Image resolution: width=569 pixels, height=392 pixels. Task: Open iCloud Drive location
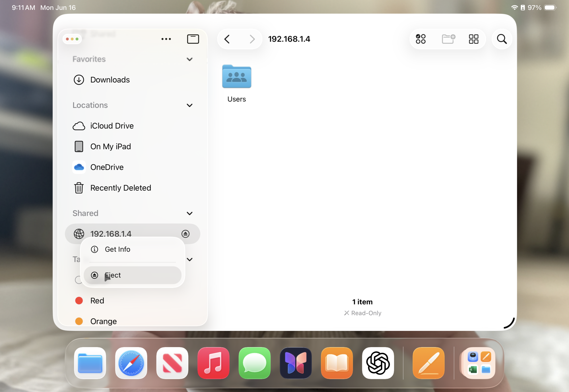coord(112,126)
